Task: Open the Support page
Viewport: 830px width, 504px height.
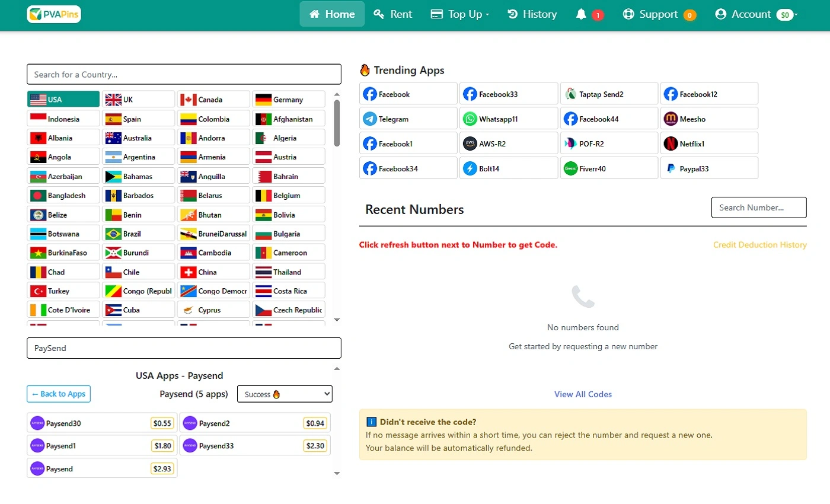Action: (x=659, y=14)
